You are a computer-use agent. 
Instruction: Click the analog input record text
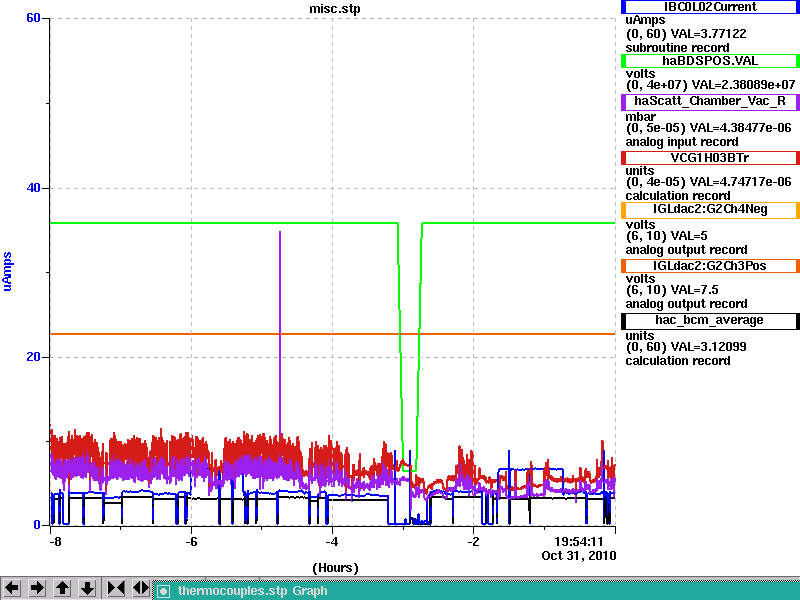click(x=682, y=142)
